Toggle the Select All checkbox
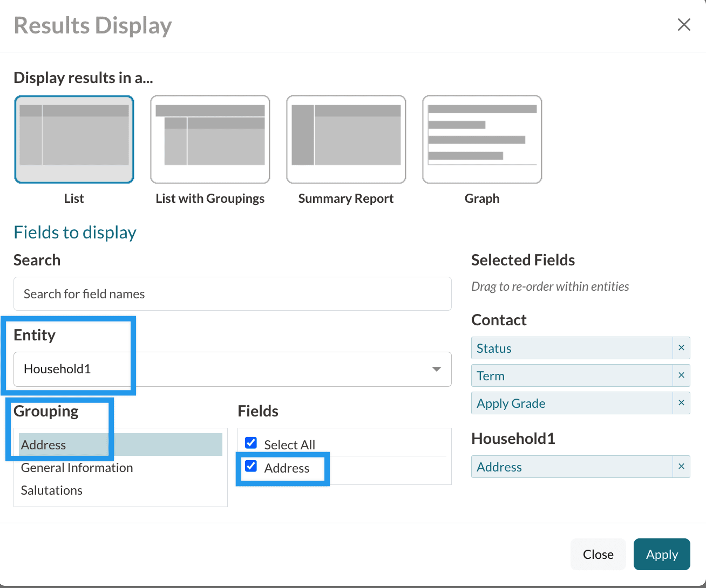This screenshot has width=706, height=588. click(x=251, y=443)
